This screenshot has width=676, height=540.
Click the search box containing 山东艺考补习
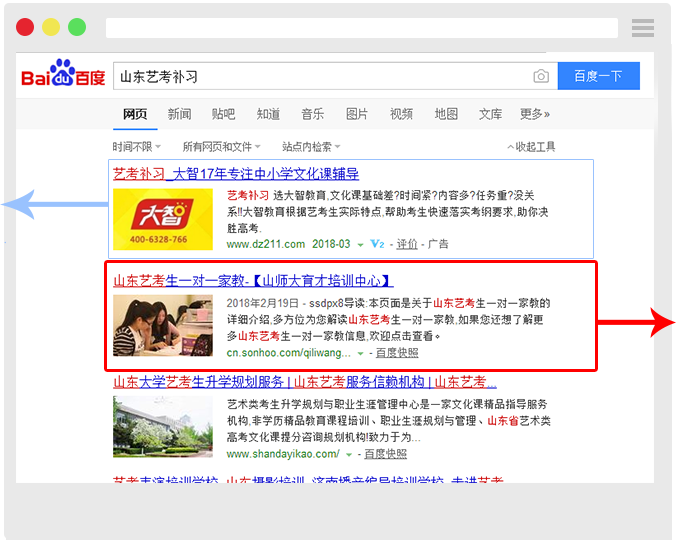click(335, 76)
